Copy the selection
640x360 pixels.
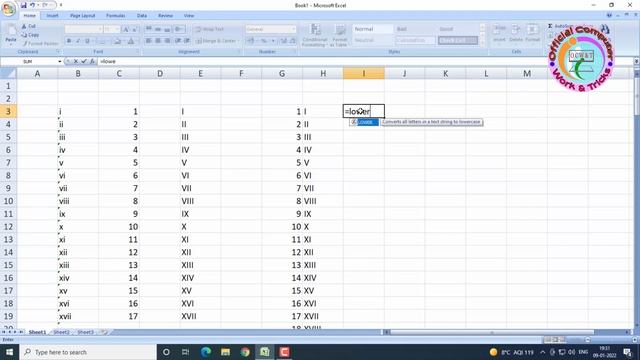(x=30, y=35)
